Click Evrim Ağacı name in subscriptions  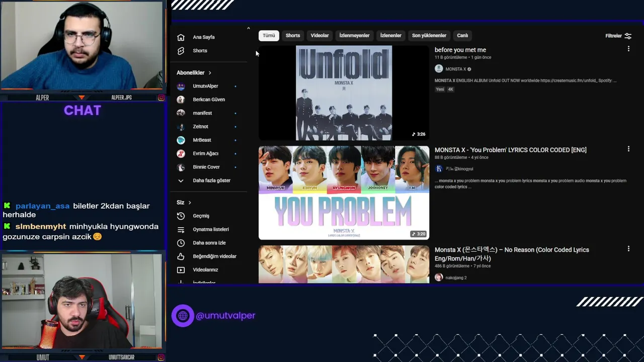tap(206, 154)
